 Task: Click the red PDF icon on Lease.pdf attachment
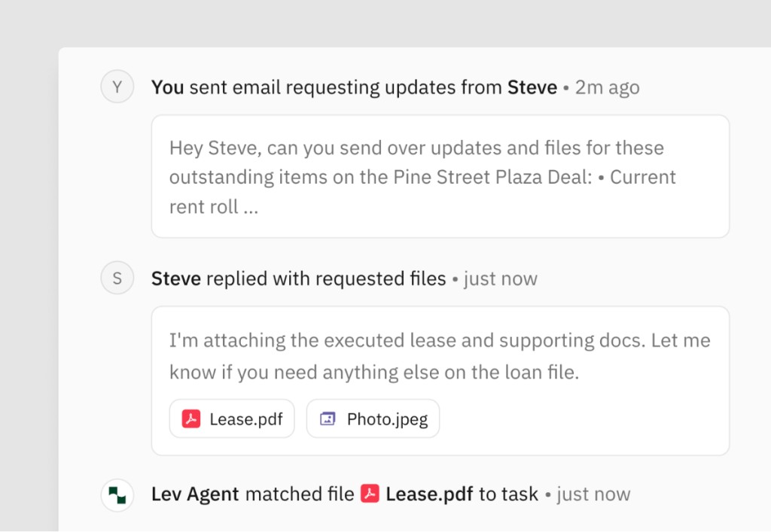(x=190, y=418)
